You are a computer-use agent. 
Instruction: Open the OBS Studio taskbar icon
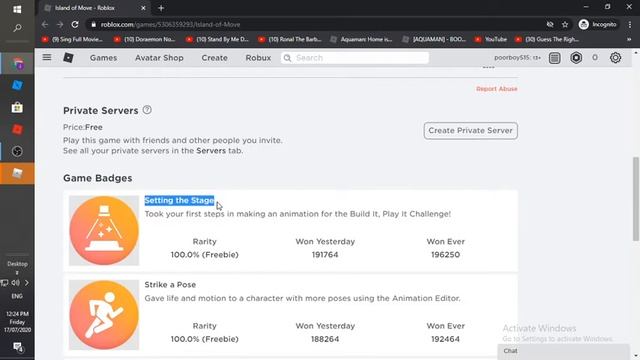17,151
